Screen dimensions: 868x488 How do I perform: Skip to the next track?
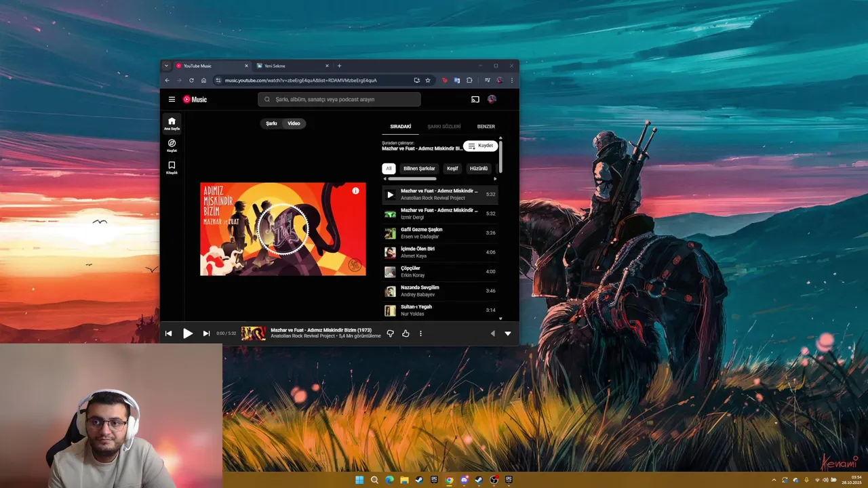[206, 333]
